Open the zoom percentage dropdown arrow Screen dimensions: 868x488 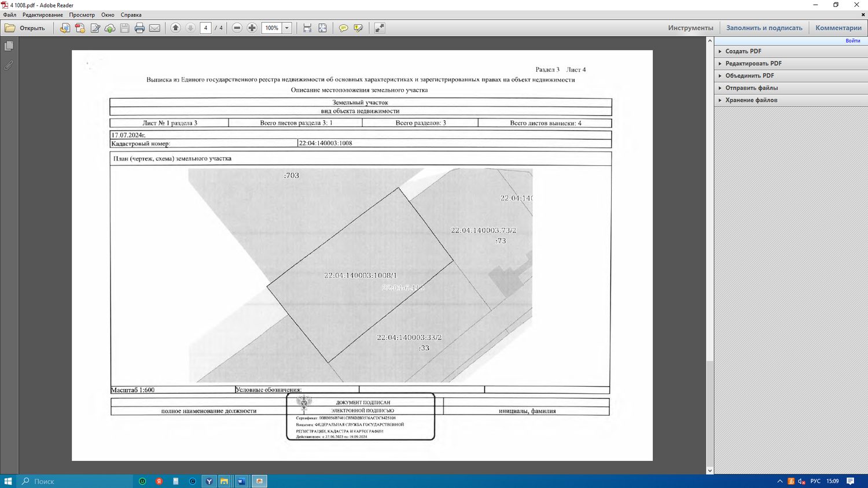tap(286, 28)
